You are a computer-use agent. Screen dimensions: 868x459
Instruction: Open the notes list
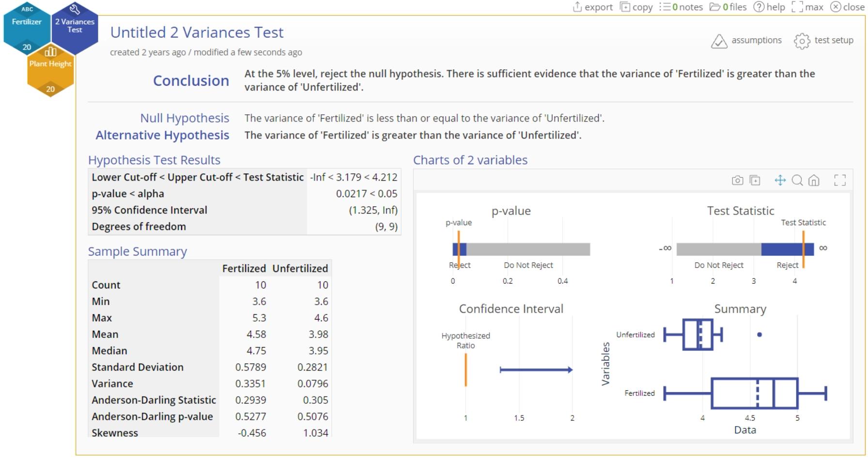click(681, 7)
